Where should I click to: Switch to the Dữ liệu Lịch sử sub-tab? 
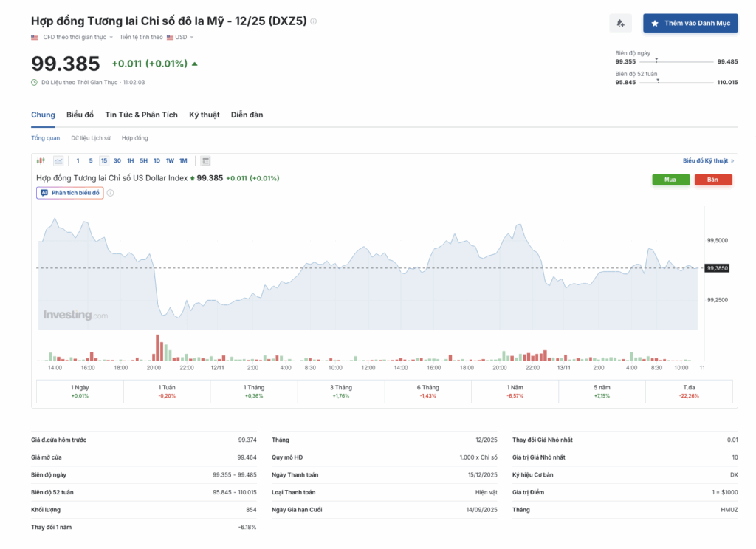(91, 138)
